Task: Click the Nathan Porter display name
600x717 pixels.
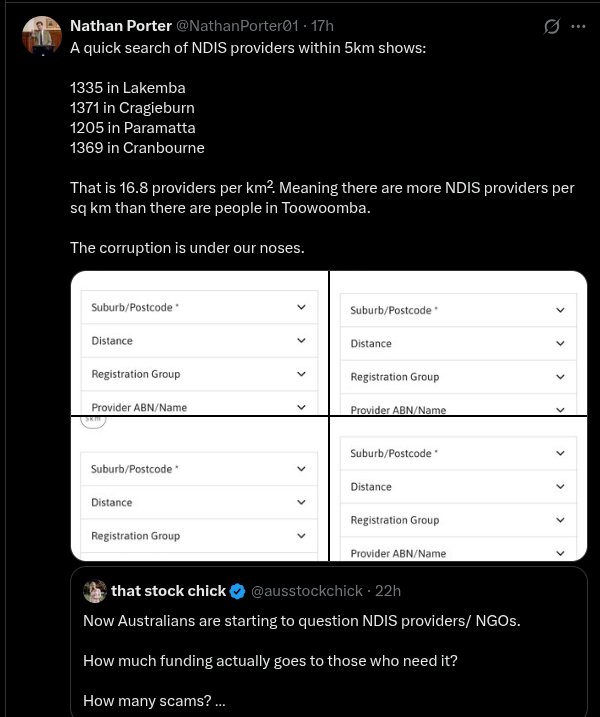Action: tap(120, 25)
